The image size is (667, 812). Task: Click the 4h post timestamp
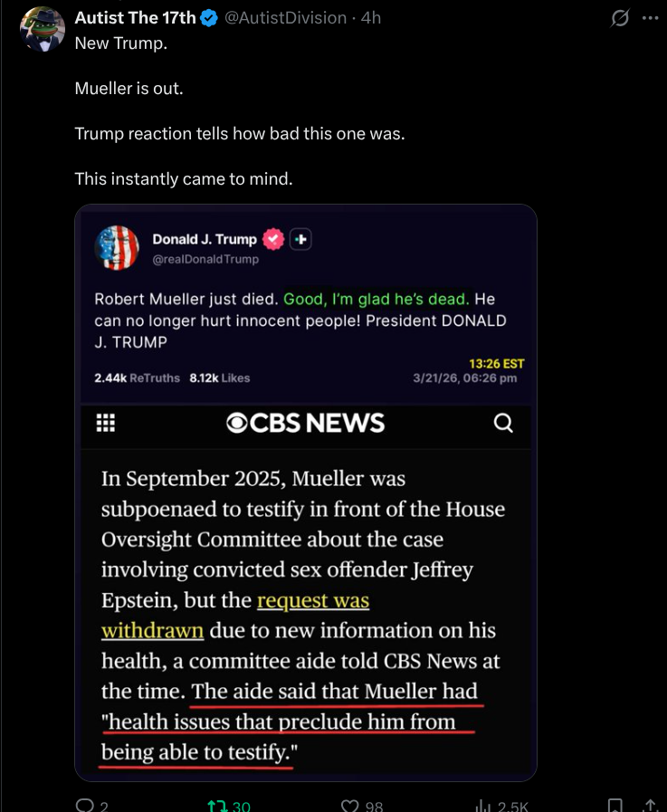pyautogui.click(x=371, y=18)
